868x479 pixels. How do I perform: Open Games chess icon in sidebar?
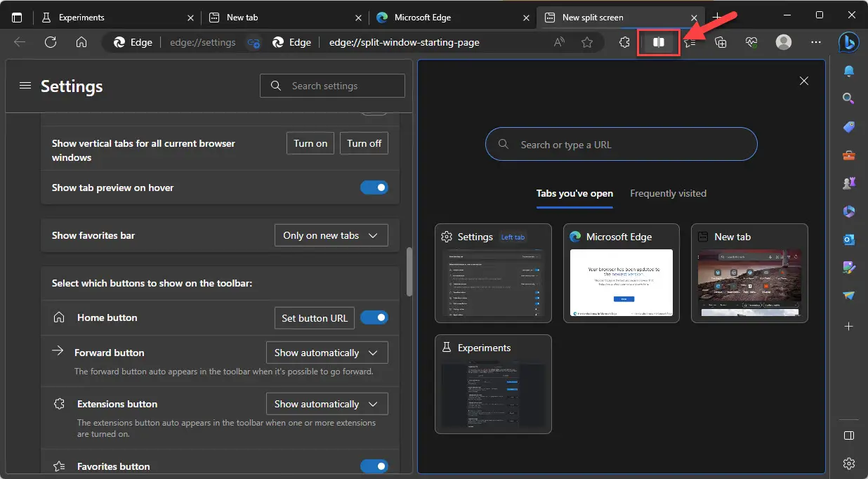coord(849,183)
